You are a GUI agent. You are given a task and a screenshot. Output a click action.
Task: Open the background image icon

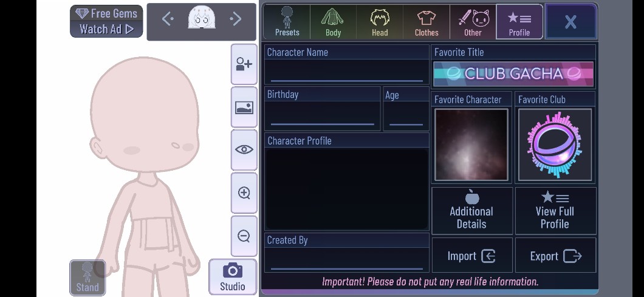pos(244,108)
